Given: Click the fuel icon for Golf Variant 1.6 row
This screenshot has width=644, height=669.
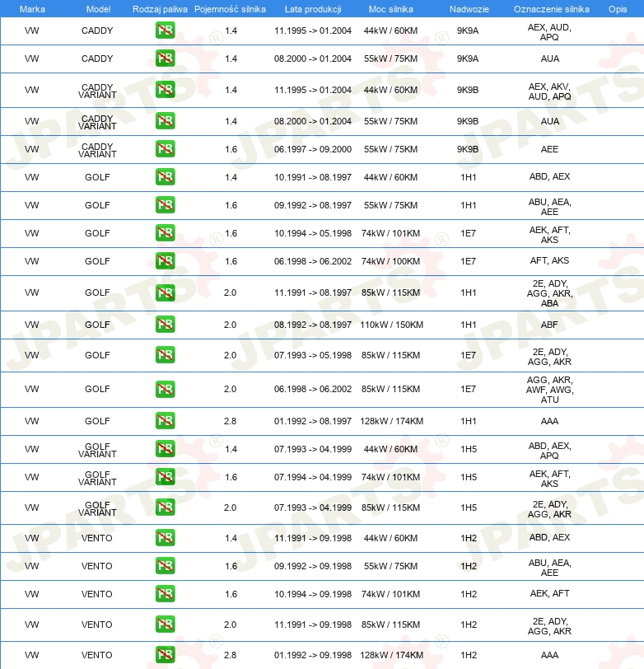Looking at the screenshot, I should pos(165,477).
